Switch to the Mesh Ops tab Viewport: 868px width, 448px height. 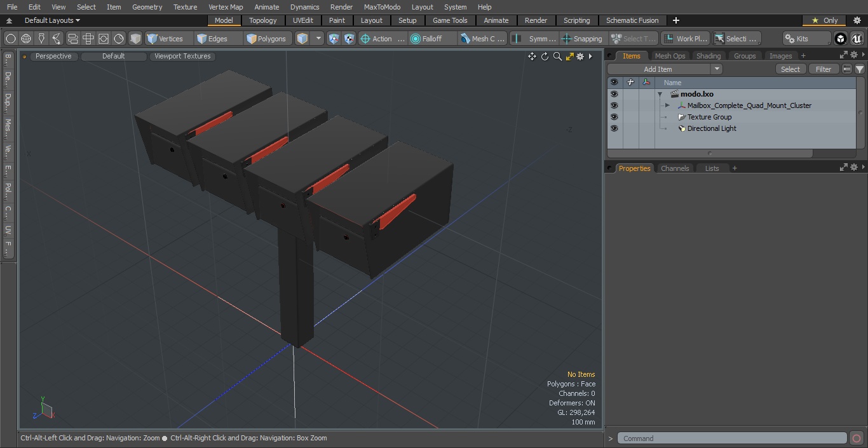pos(670,56)
